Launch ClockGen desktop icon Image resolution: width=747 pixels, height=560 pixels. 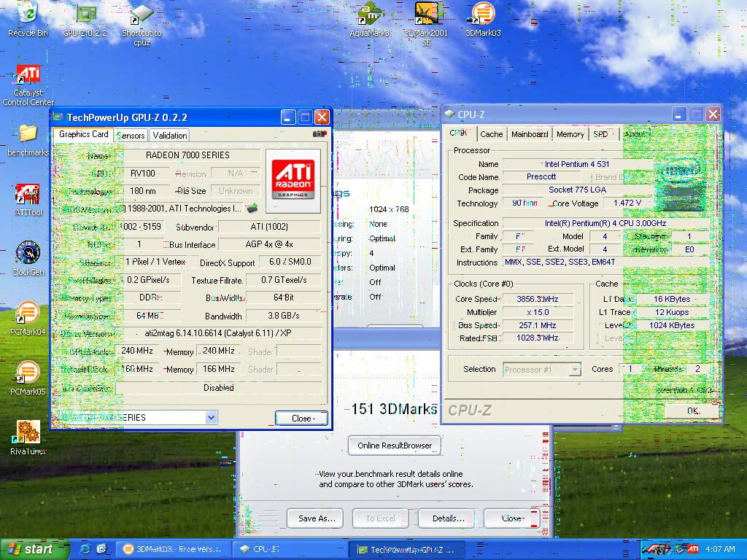click(28, 259)
